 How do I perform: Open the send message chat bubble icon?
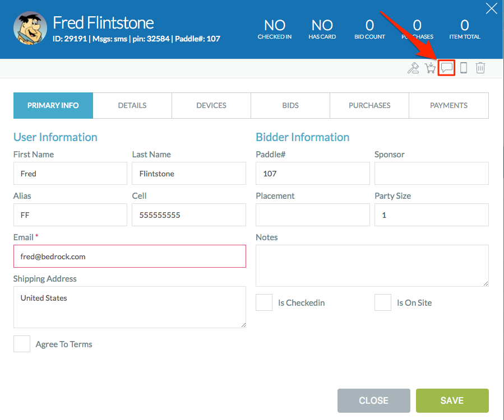[x=446, y=68]
